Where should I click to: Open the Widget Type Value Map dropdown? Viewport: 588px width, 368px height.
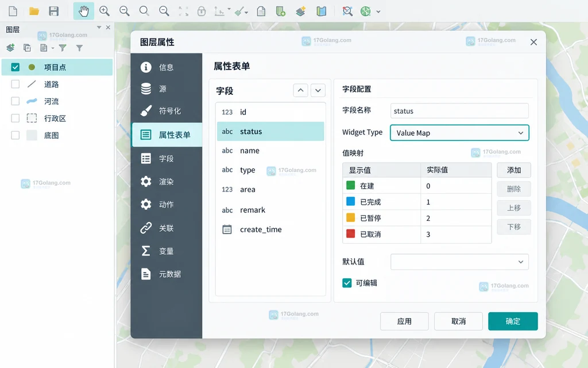[459, 133]
